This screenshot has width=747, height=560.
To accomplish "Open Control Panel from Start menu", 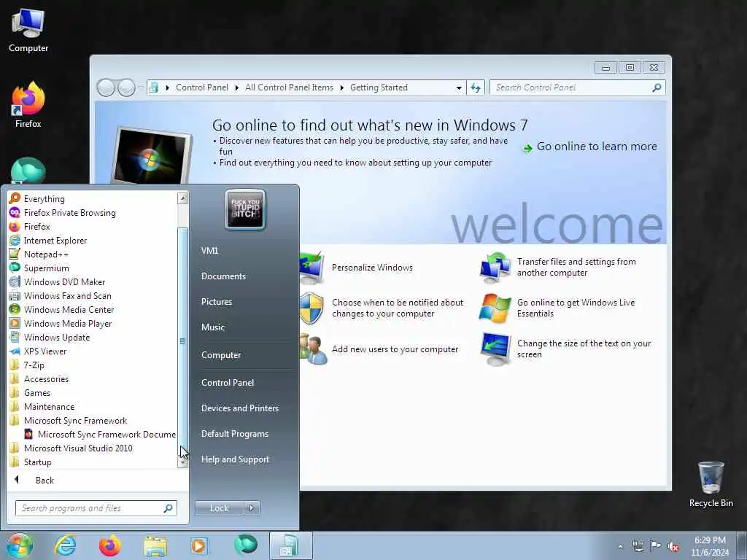I will [228, 382].
